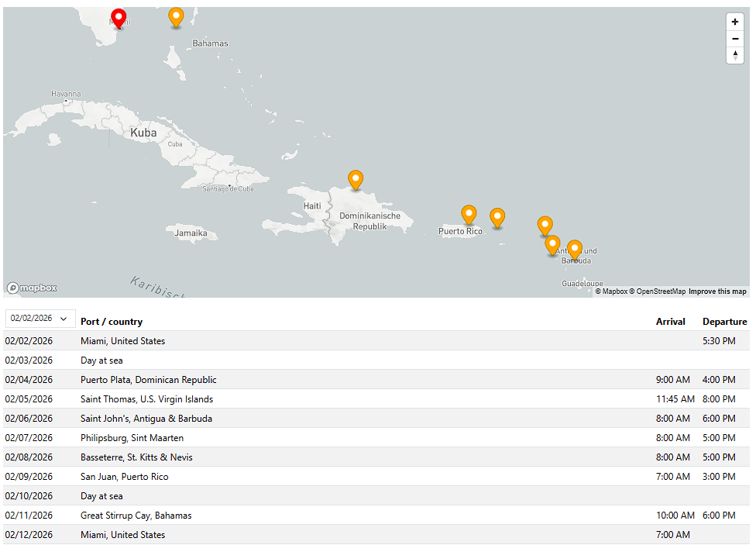The height and width of the screenshot is (545, 756).
Task: Click the marker above Puerto Rico label
Action: pos(469,214)
